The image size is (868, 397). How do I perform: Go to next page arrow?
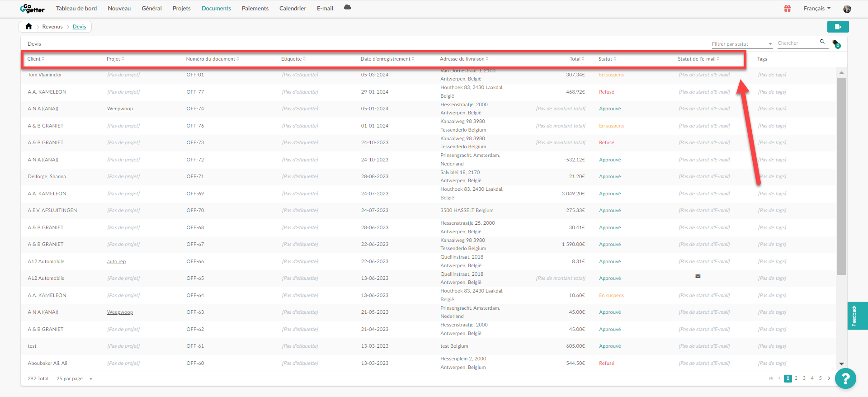(x=829, y=378)
